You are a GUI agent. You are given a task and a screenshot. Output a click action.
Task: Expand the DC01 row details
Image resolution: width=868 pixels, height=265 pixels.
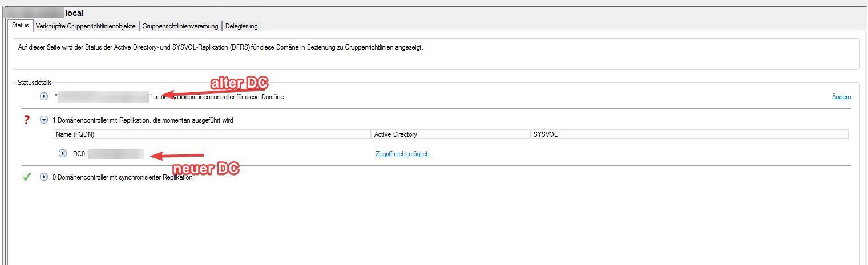tap(63, 154)
